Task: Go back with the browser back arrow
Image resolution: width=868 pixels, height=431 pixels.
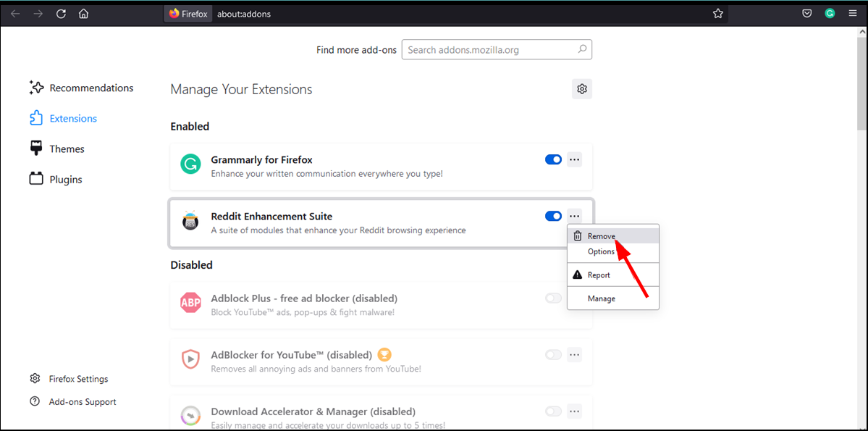Action: [x=15, y=14]
